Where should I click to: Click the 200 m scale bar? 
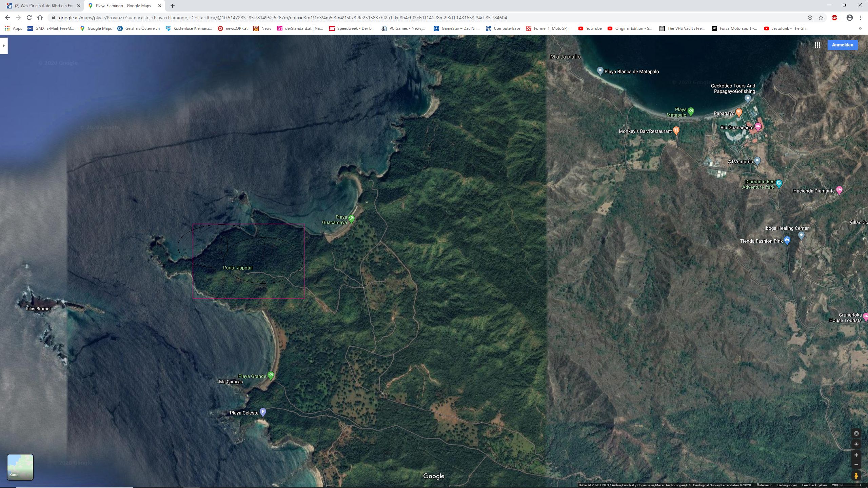point(846,485)
